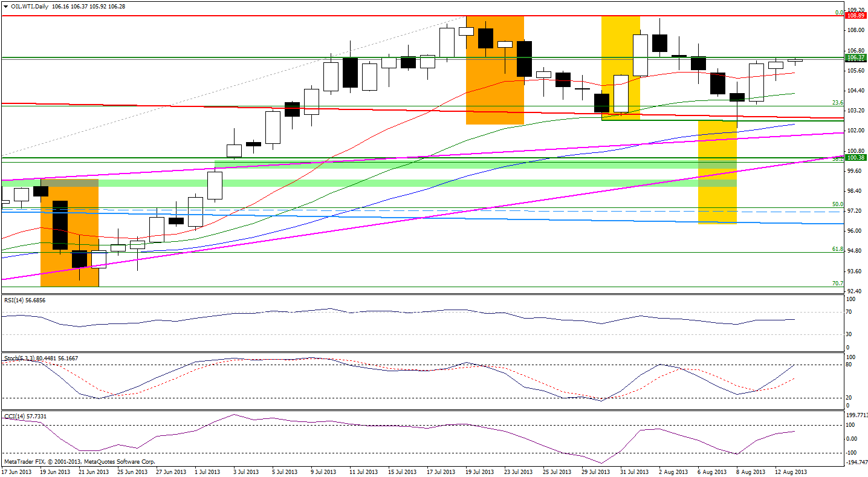This screenshot has width=868, height=477.
Task: Click the 105.60 price axis value
Action: [855, 70]
